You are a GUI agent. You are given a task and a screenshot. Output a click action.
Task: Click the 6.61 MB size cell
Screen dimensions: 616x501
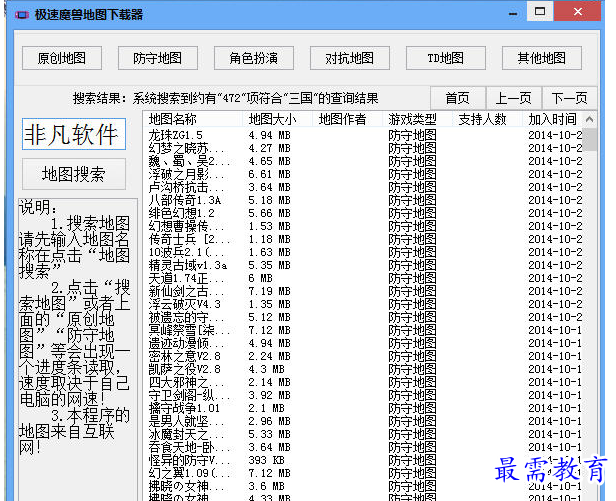pos(270,174)
